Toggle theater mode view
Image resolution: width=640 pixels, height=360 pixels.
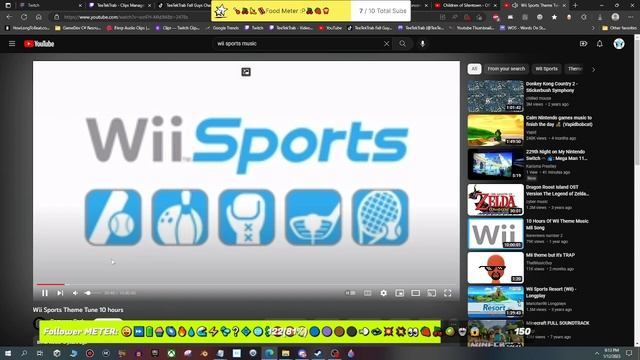tap(416, 293)
